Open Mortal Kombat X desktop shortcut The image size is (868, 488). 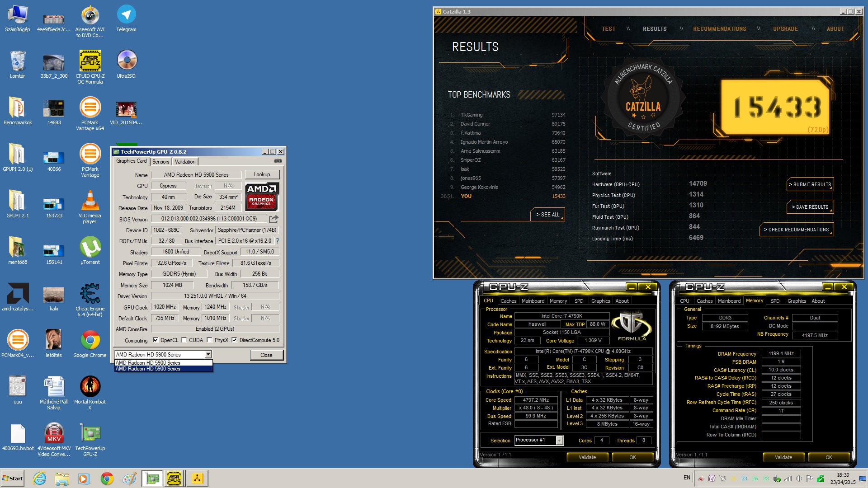coord(90,393)
